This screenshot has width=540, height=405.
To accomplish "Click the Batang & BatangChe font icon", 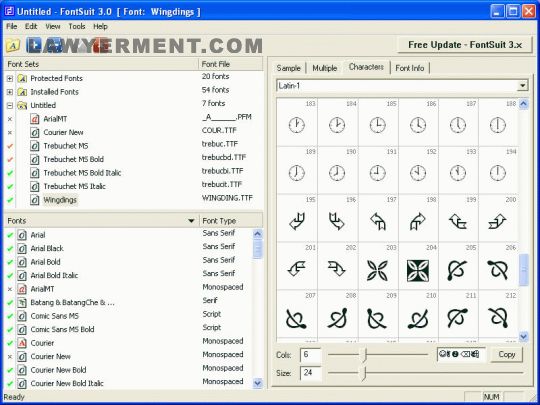I will (22, 302).
